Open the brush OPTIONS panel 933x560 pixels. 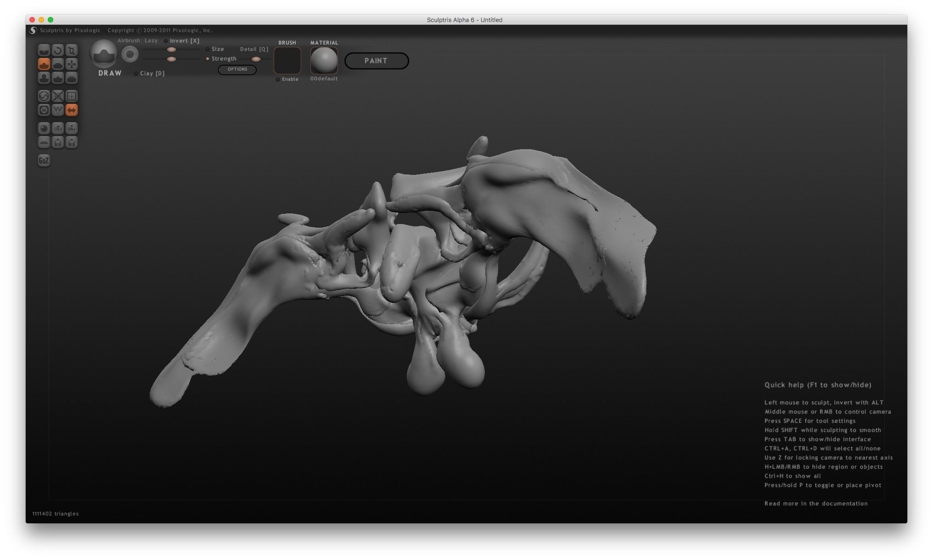237,69
